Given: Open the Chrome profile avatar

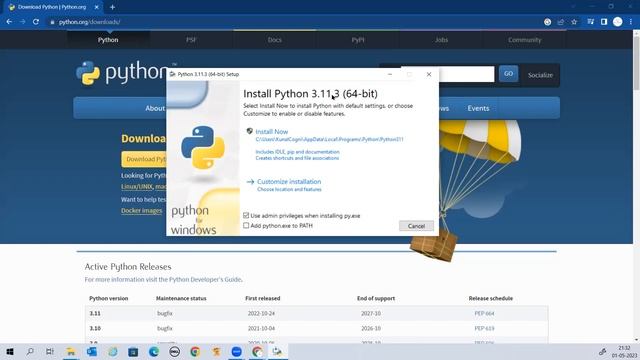Looking at the screenshot, I should [618, 22].
